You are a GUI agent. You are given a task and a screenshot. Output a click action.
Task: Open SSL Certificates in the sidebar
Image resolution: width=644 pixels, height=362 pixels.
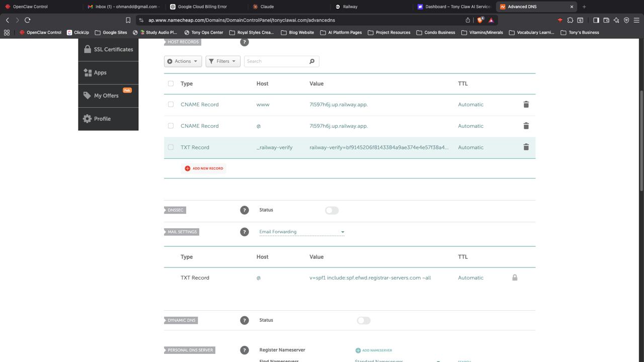pyautogui.click(x=108, y=49)
